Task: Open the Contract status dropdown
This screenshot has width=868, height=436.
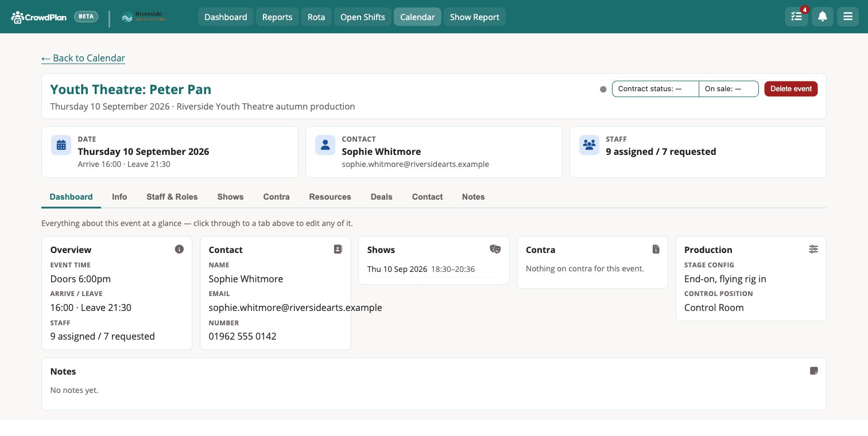Action: click(656, 89)
